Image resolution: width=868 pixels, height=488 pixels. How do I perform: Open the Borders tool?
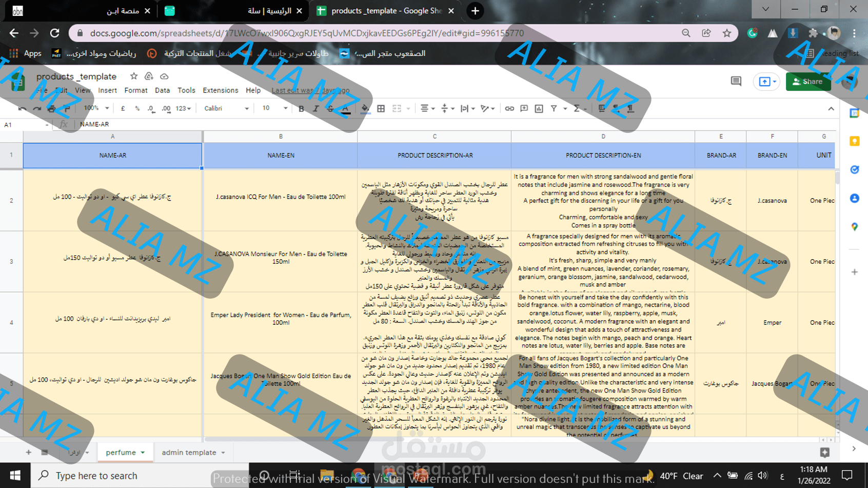[381, 109]
